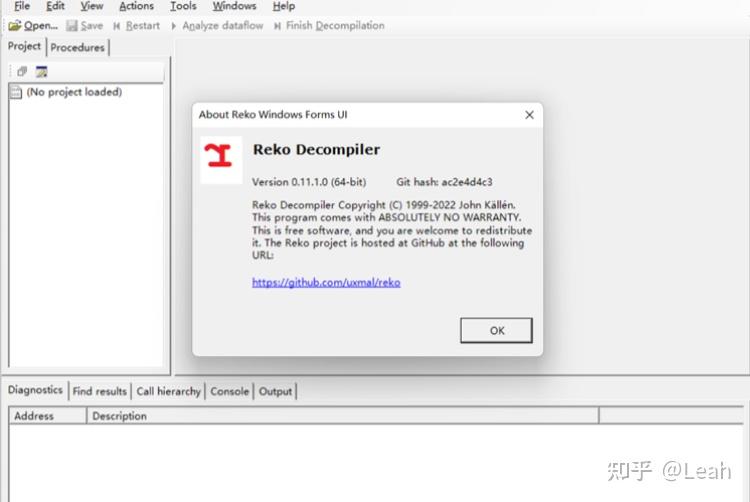
Task: Open the File menu
Action: (22, 6)
